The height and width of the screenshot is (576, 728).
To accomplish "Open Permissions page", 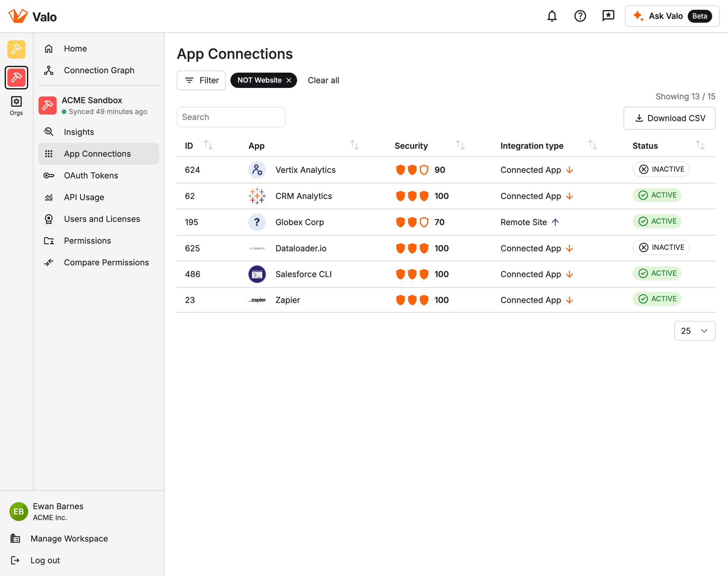I will (x=98, y=241).
